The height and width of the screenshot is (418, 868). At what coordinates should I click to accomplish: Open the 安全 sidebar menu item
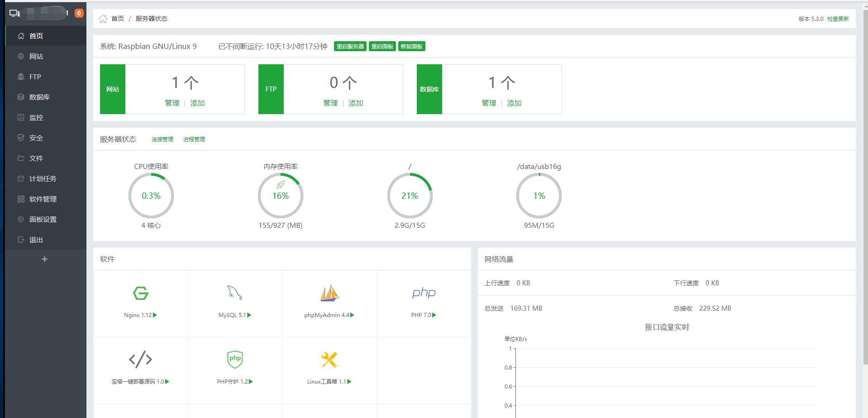(x=45, y=138)
